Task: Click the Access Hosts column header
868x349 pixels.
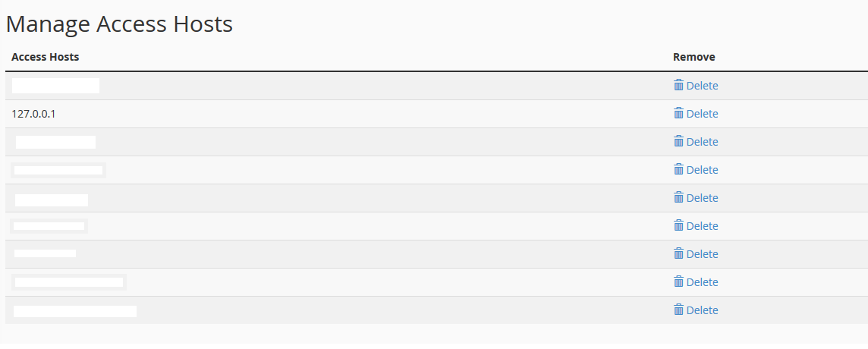Action: click(46, 57)
